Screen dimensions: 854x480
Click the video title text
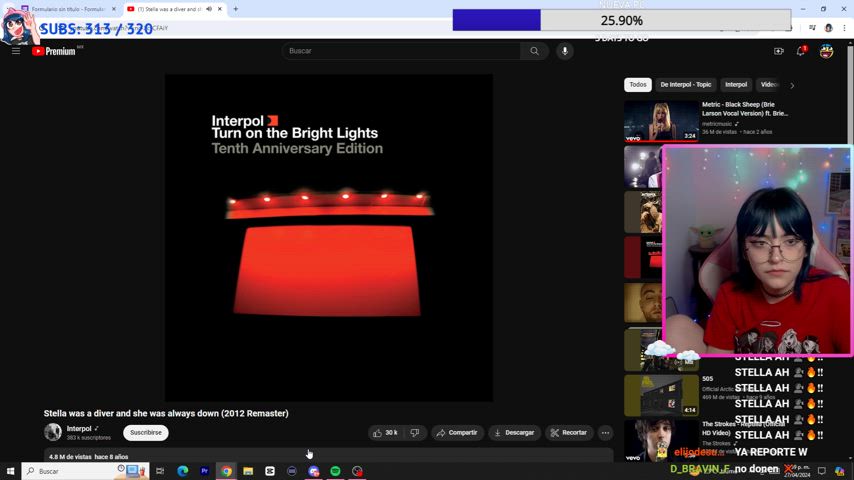pyautogui.click(x=166, y=414)
